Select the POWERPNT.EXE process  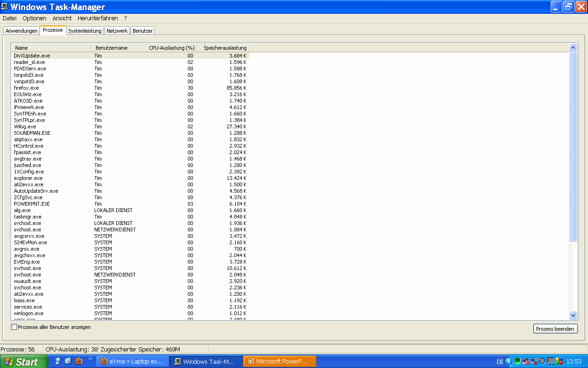tap(130, 204)
